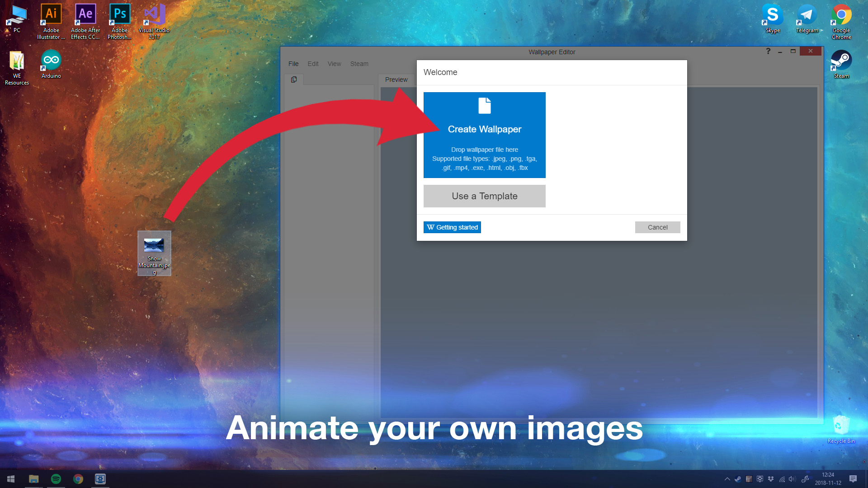Click the Edit menu in Wallpaper Editor

pos(313,64)
